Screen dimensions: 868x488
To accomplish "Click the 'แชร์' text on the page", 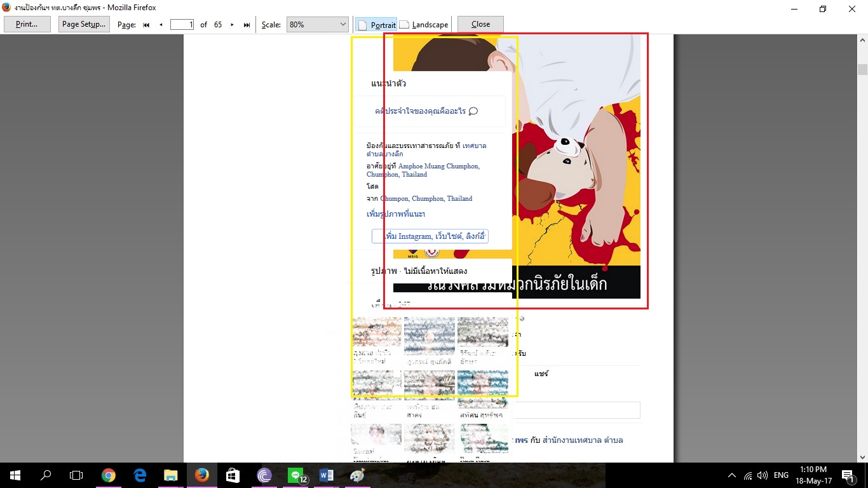I will click(541, 374).
